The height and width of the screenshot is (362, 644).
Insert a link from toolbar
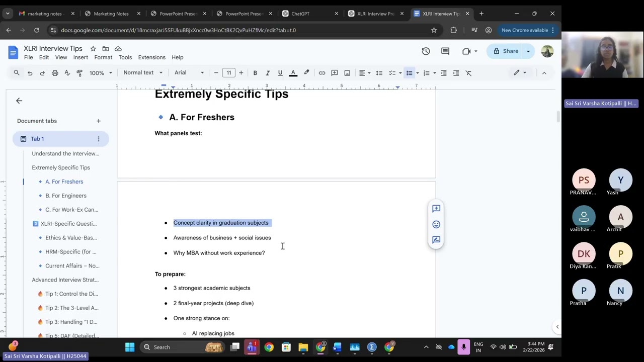pos(322,73)
